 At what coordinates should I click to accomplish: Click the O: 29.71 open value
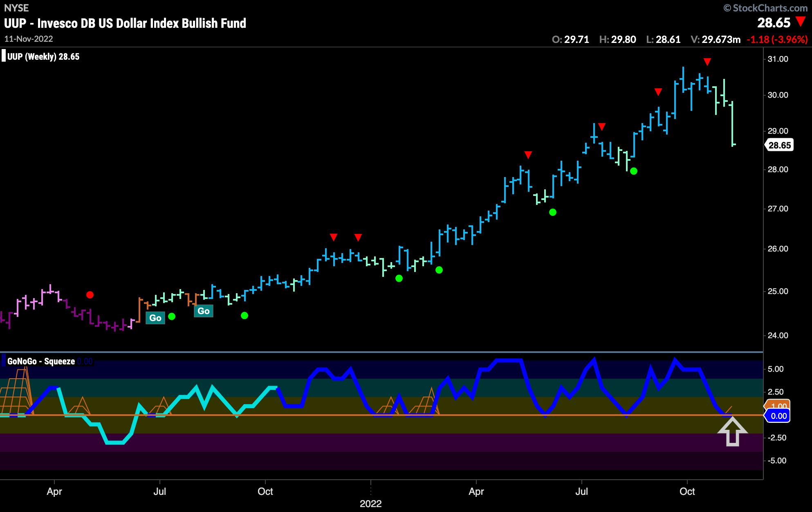coord(570,40)
